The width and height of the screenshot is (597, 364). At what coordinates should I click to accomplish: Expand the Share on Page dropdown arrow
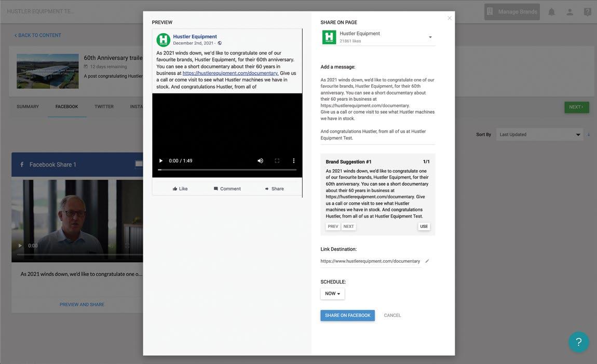[430, 37]
